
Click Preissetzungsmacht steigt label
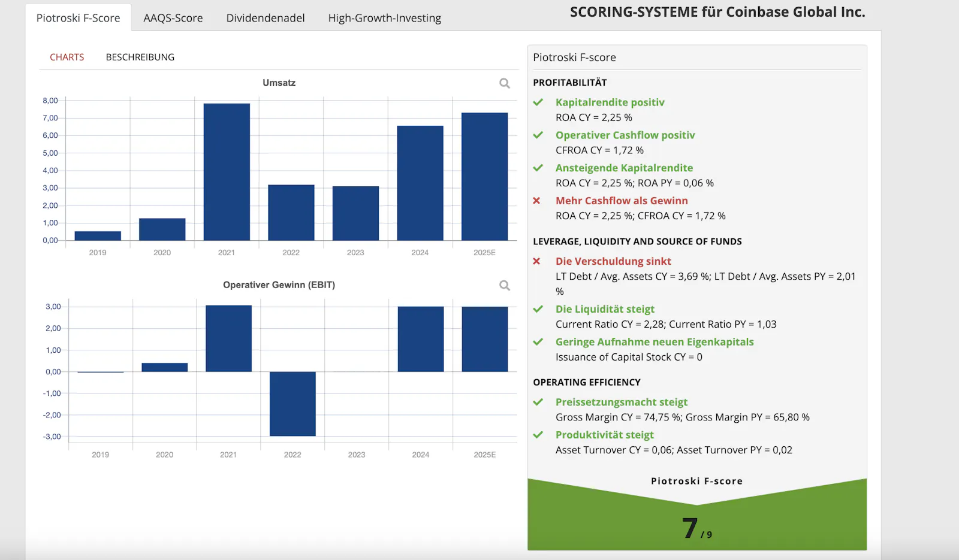[622, 402]
